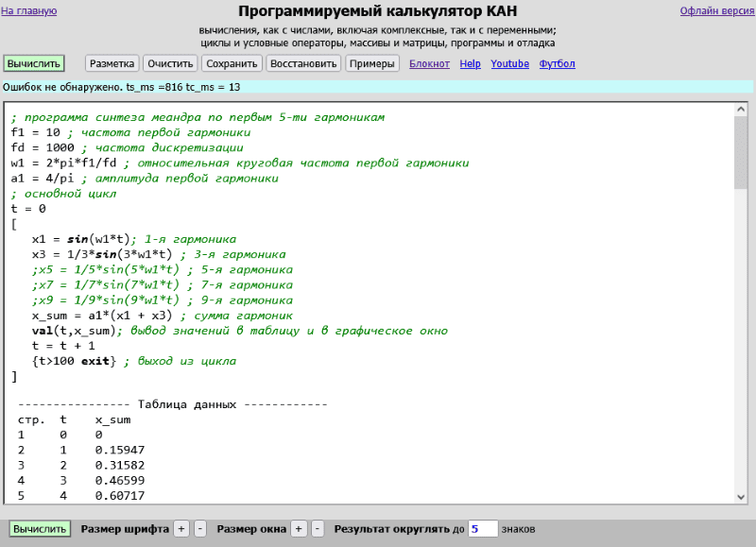The height and width of the screenshot is (547, 756).
Task: Click the scroll up arrow of code area
Action: [x=741, y=110]
